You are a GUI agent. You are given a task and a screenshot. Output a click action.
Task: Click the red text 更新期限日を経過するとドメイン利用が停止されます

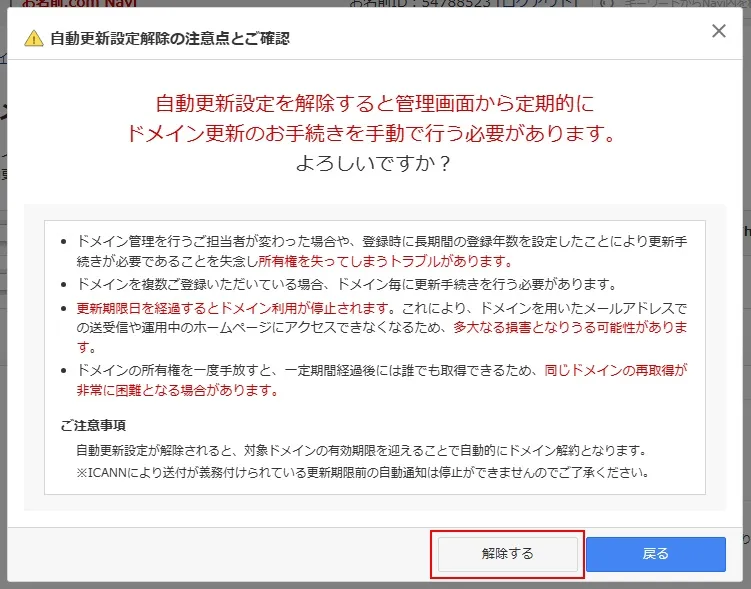click(x=232, y=308)
